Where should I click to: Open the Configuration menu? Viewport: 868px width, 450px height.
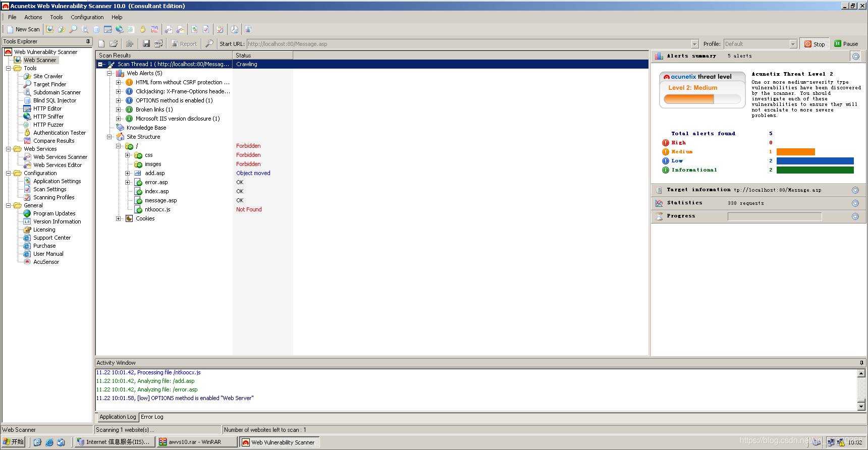(87, 17)
